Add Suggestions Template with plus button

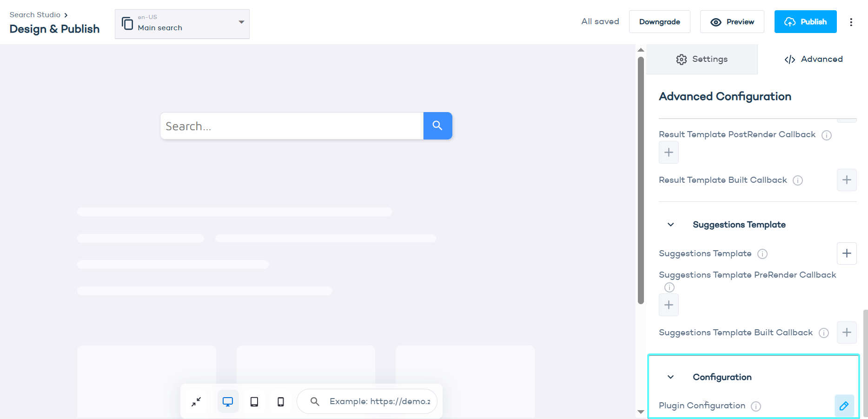tap(846, 253)
